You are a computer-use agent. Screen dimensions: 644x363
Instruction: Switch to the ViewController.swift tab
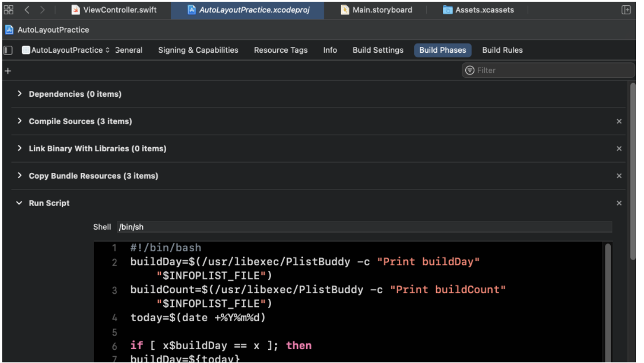tap(114, 10)
